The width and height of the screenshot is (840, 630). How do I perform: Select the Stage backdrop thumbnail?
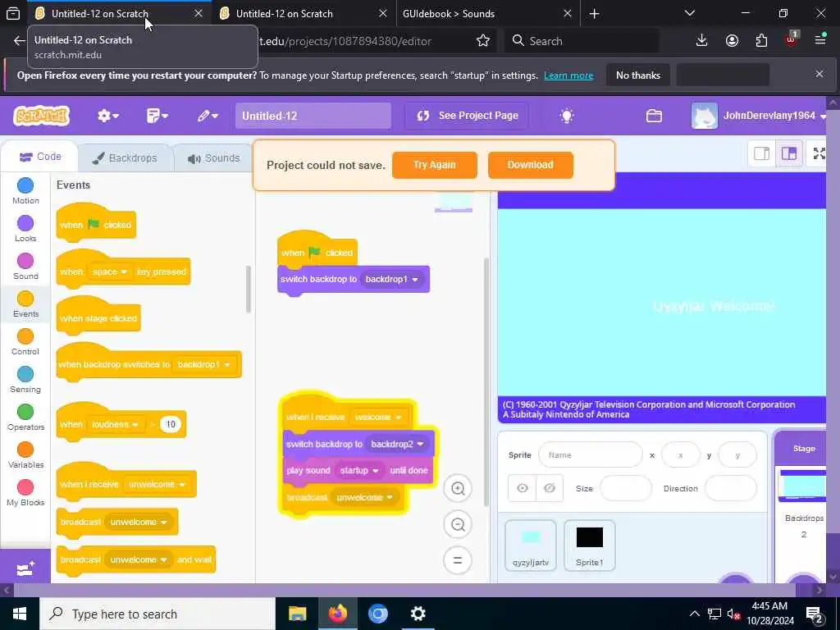tap(802, 486)
